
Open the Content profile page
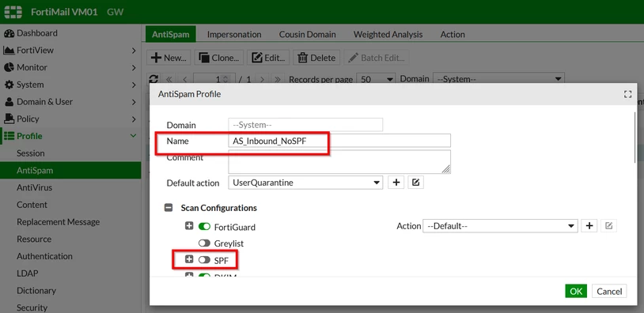[32, 205]
